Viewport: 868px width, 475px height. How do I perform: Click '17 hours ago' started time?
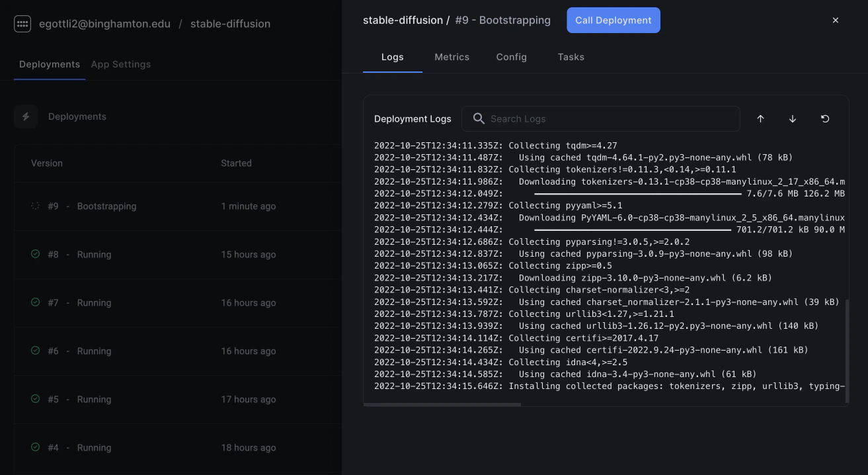coord(249,400)
